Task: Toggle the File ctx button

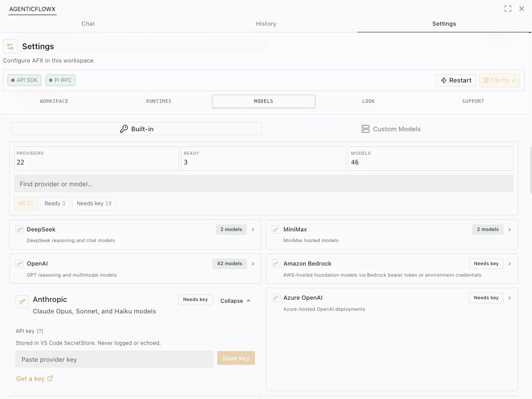Action: point(500,80)
